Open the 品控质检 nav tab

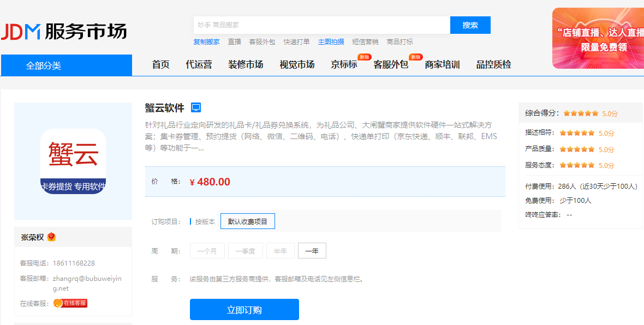(494, 64)
